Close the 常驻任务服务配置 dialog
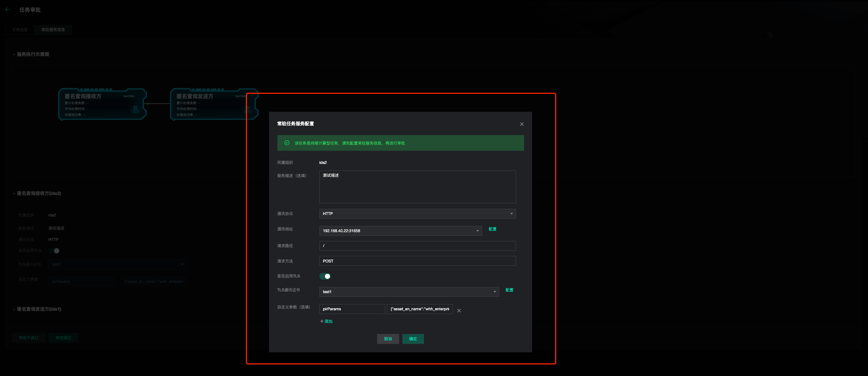Screen dimensions: 868x376 (x=522, y=124)
